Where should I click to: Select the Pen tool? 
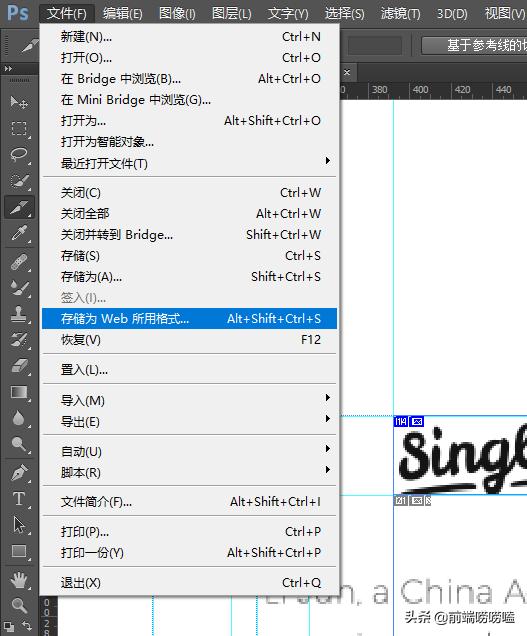19,473
